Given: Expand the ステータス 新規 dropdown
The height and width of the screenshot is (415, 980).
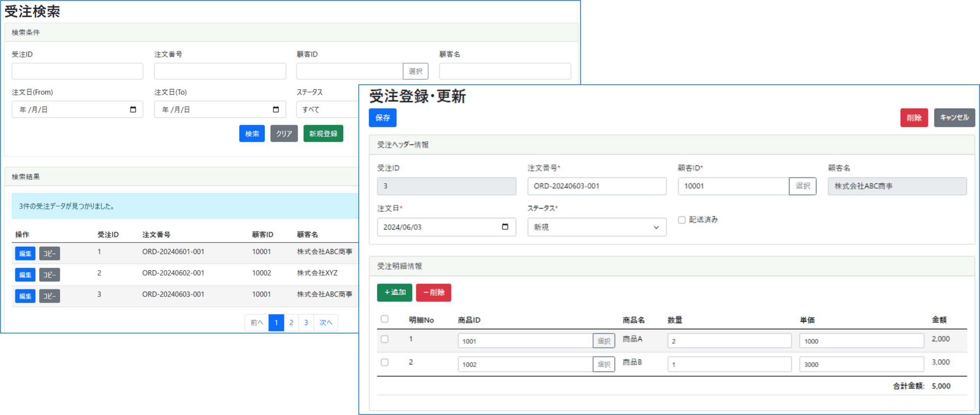Looking at the screenshot, I should tap(596, 227).
